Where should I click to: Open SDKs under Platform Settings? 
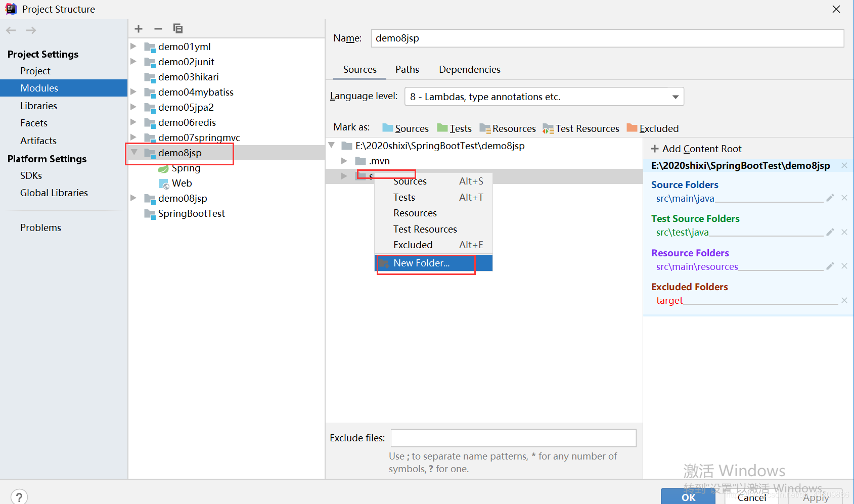point(31,175)
